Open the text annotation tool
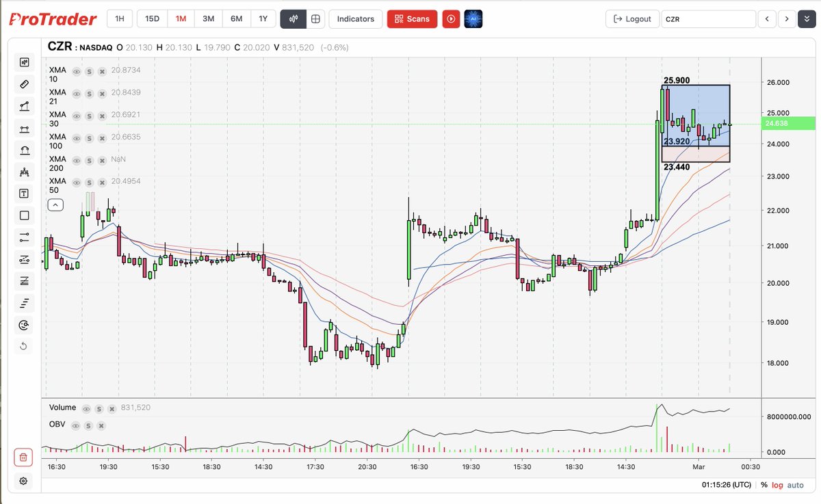Viewport: 821px width, 504px height. (x=24, y=194)
